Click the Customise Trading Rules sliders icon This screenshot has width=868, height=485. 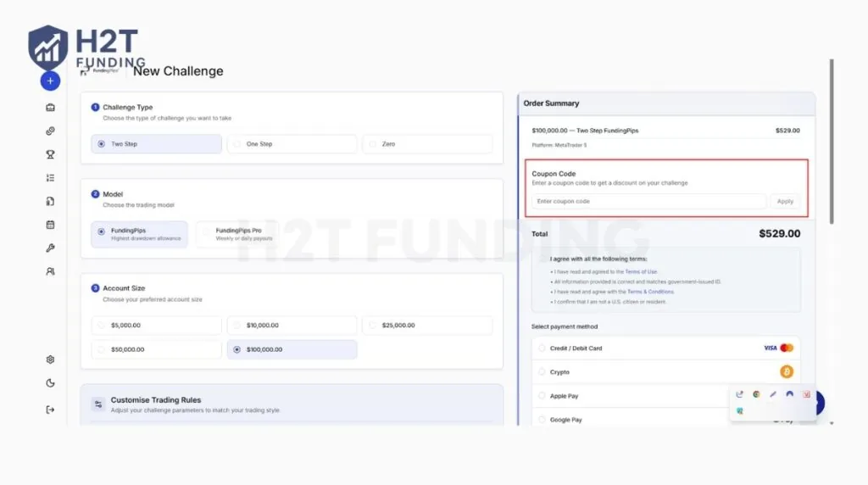coord(98,404)
